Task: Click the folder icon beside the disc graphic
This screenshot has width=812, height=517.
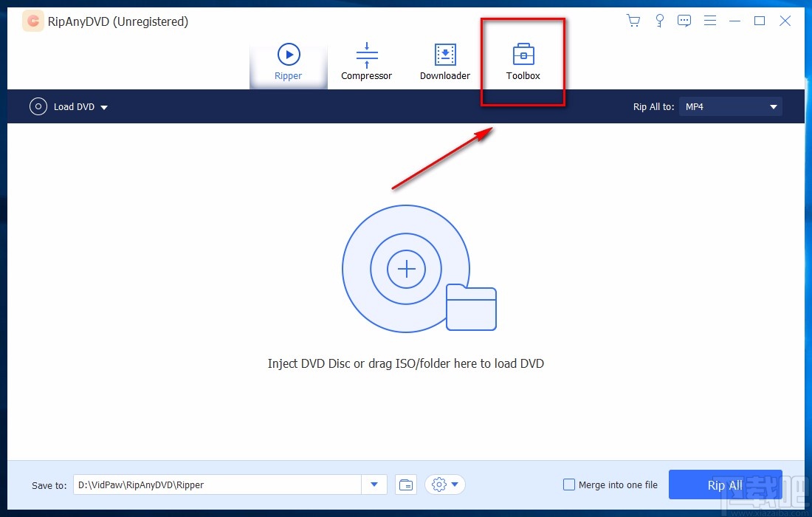Action: 471,307
